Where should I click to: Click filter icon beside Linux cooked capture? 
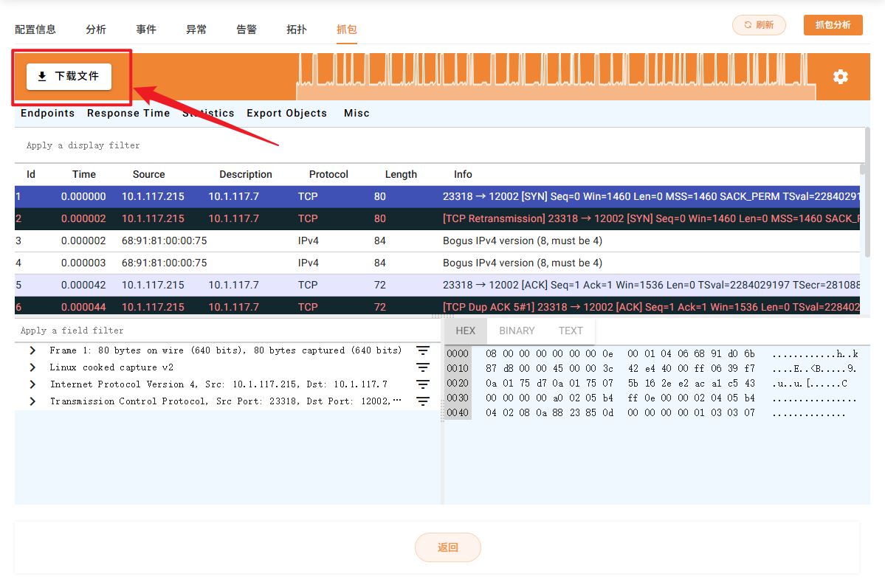click(423, 368)
